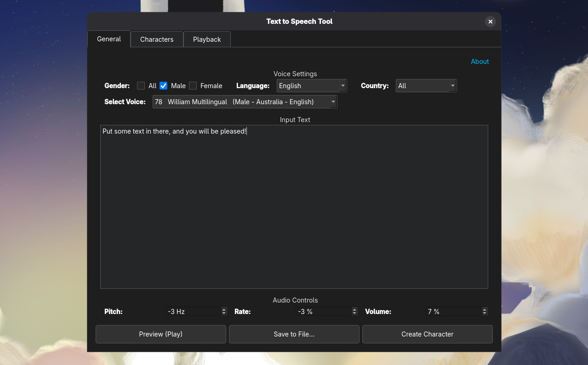Screen dimensions: 588x365
Task: Switch to the Characters tab
Action: coord(157,39)
